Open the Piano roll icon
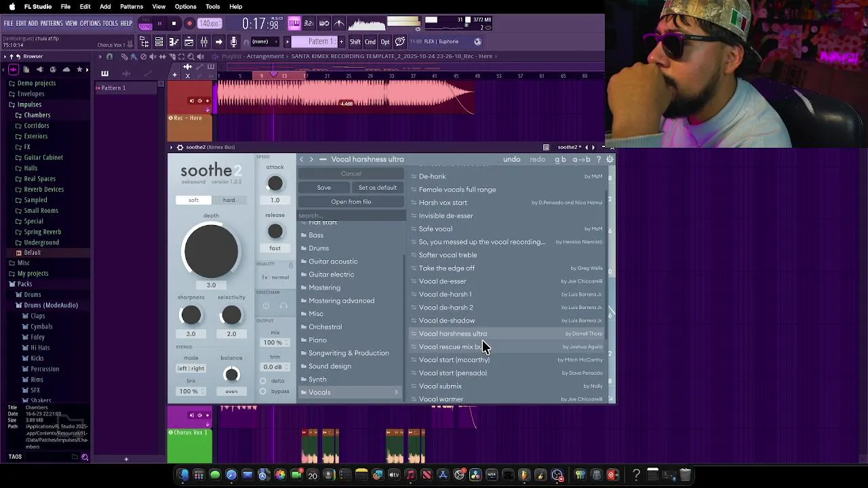 click(174, 42)
